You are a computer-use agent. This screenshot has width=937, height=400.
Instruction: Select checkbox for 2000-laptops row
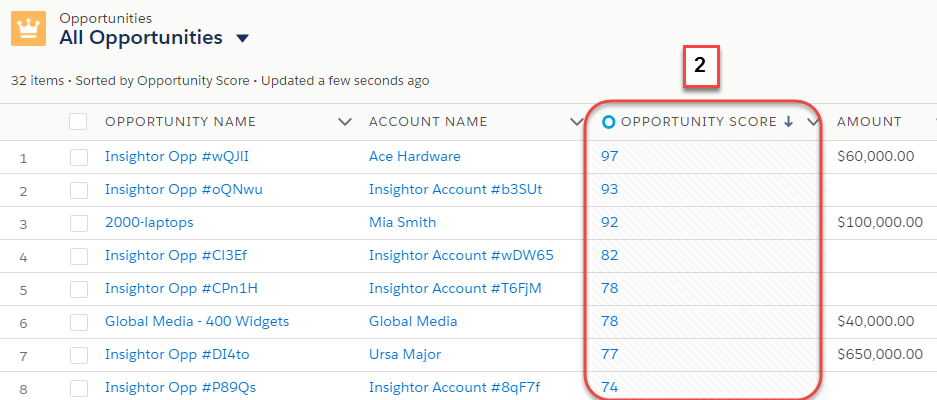click(78, 223)
